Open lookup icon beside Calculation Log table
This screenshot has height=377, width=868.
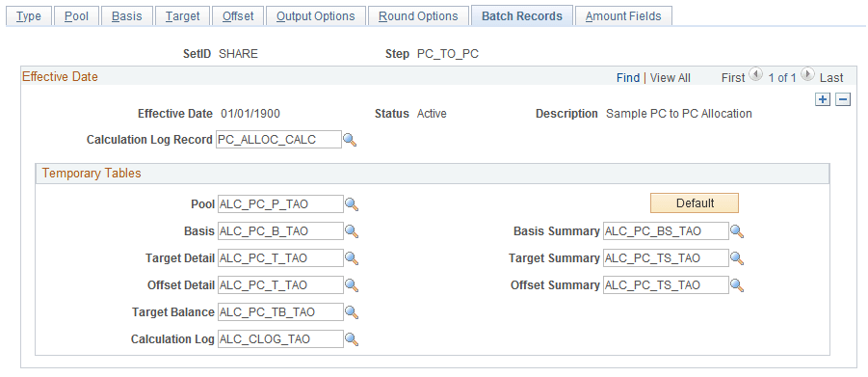(352, 338)
